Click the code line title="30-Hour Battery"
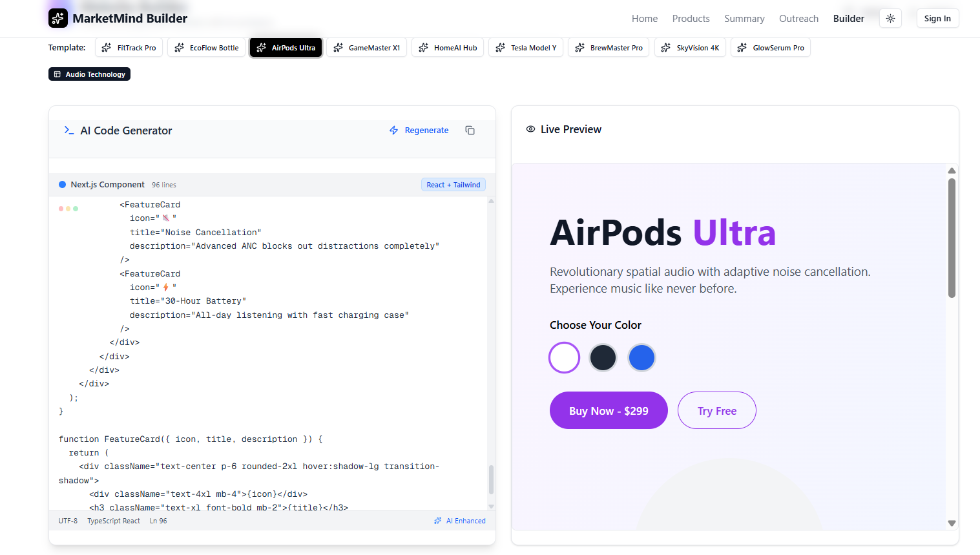Viewport: 980px width, 555px height. [x=188, y=301]
